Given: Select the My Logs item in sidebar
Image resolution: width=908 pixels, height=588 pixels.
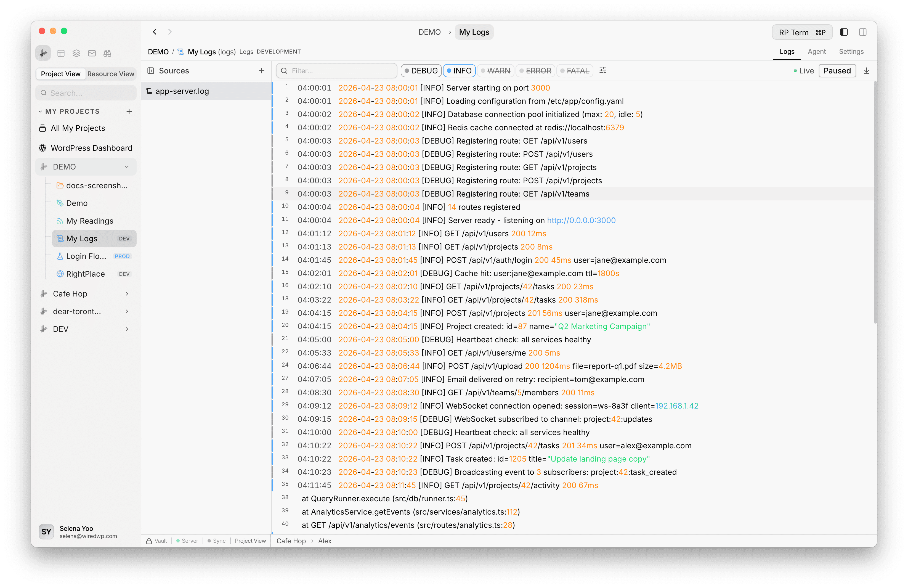Looking at the screenshot, I should tap(94, 239).
